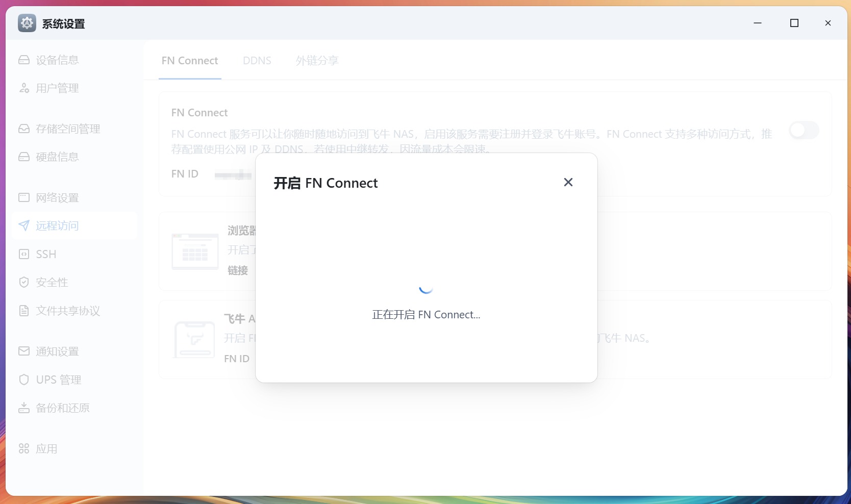Switch to the DDNS tab
The image size is (851, 504).
257,60
